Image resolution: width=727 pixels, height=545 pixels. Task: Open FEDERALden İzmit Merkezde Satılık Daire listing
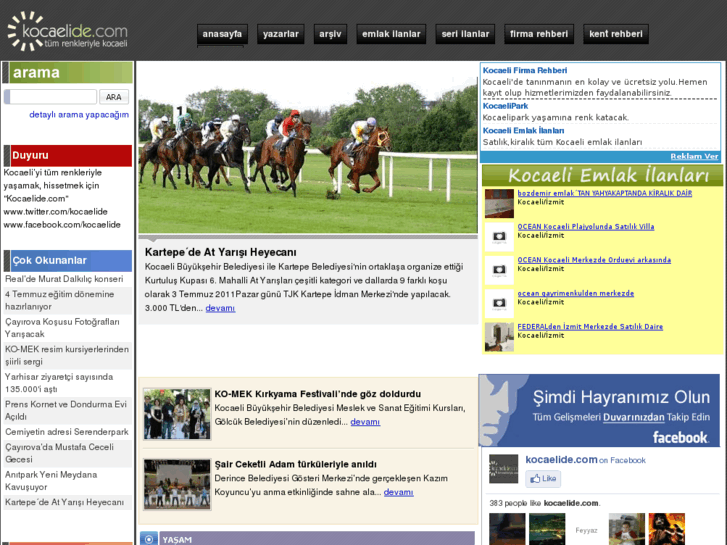(590, 327)
